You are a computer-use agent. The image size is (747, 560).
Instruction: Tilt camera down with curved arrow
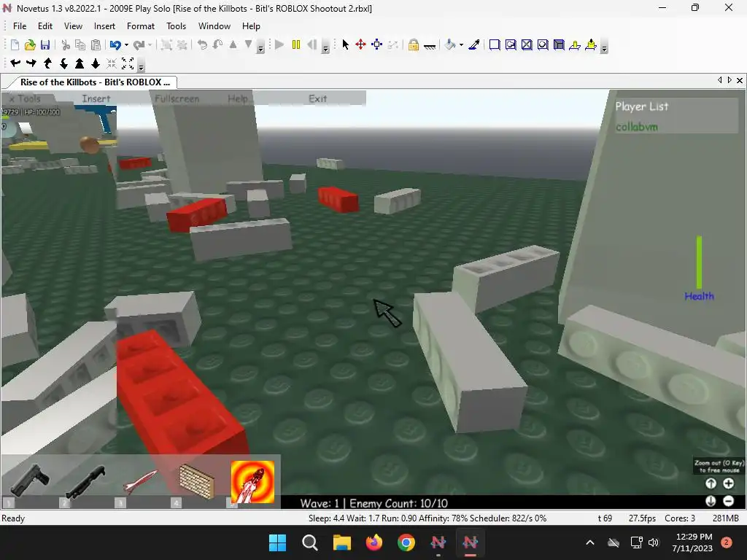pyautogui.click(x=63, y=63)
